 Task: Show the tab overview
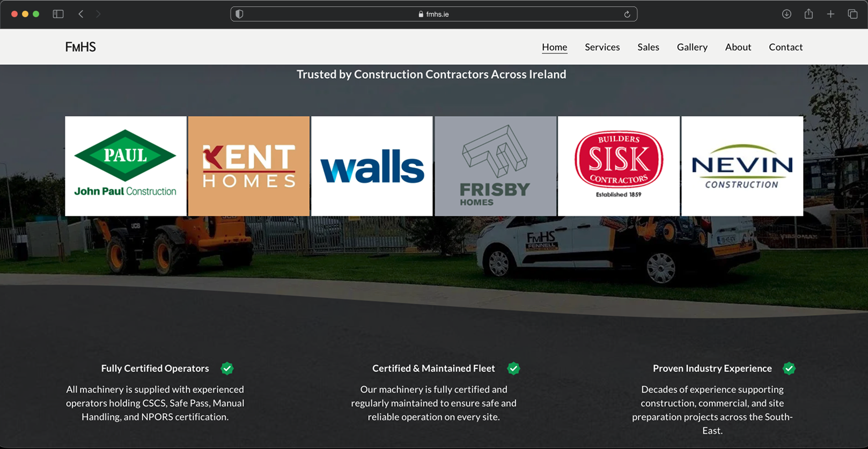[852, 14]
